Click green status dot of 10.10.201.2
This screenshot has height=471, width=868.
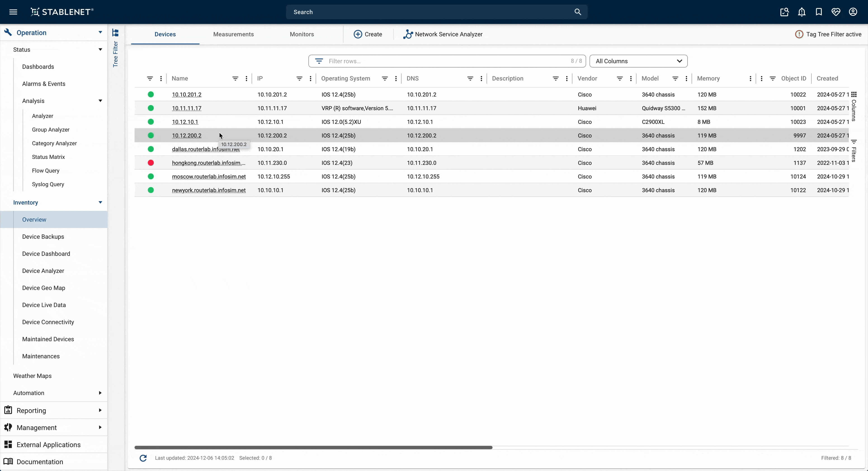(x=151, y=95)
